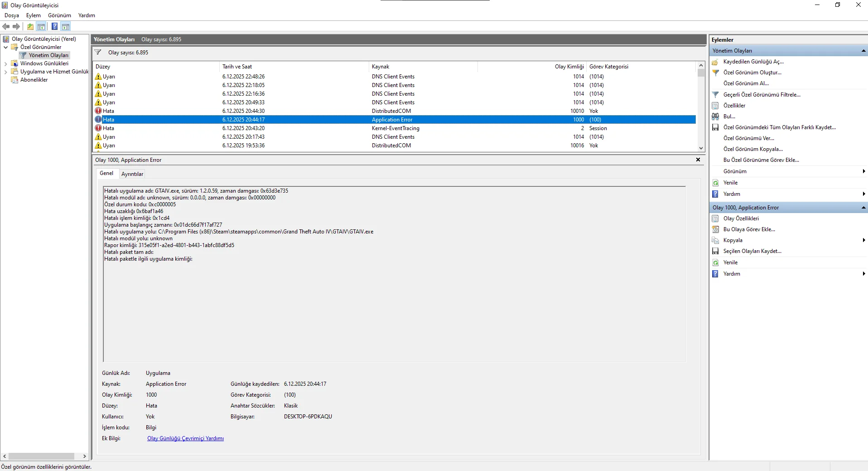Switch to the Genel tab

tap(106, 173)
